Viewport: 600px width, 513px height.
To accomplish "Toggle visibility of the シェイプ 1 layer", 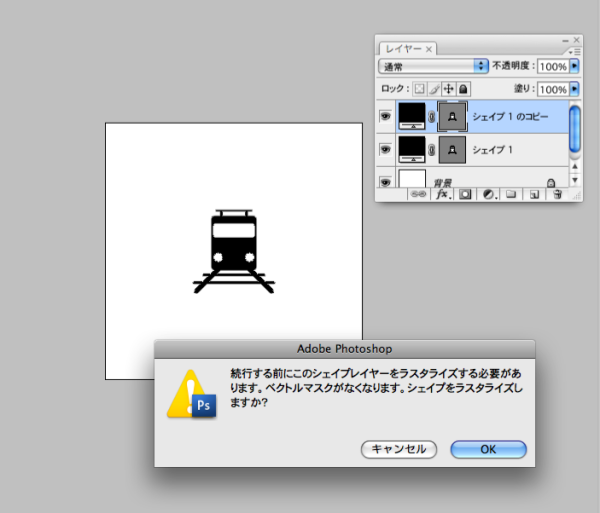I will 386,150.
